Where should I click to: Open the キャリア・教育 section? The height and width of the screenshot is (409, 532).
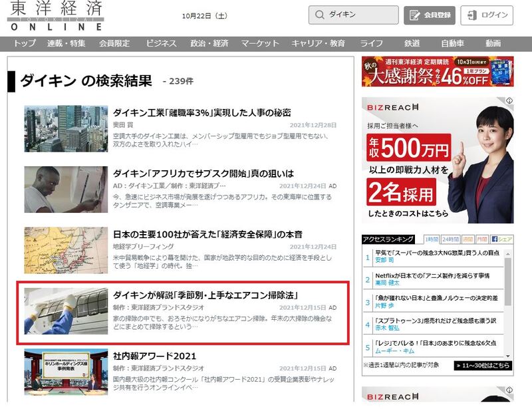click(318, 43)
